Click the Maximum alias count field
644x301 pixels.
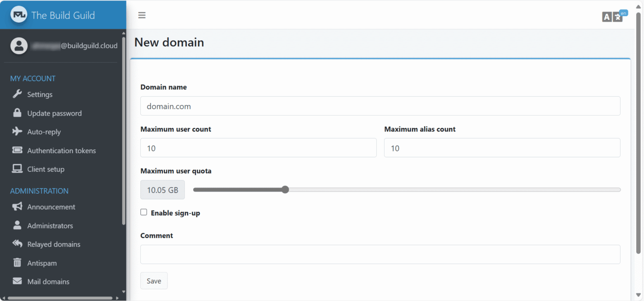pyautogui.click(x=502, y=148)
